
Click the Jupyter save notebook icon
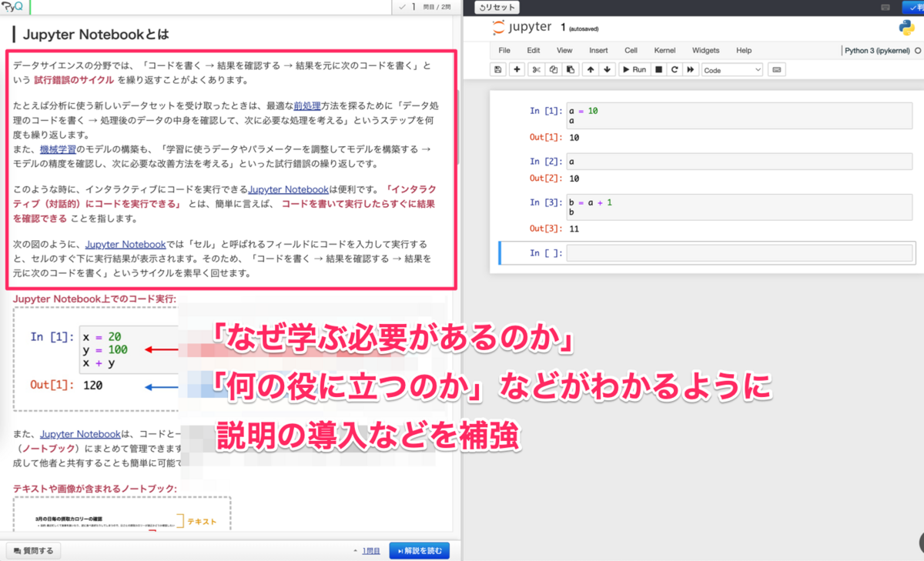[498, 69]
